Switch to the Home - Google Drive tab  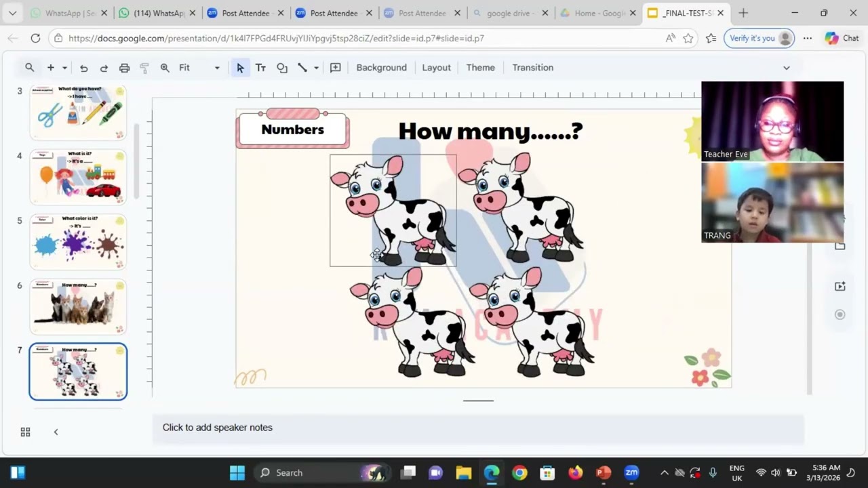click(599, 13)
